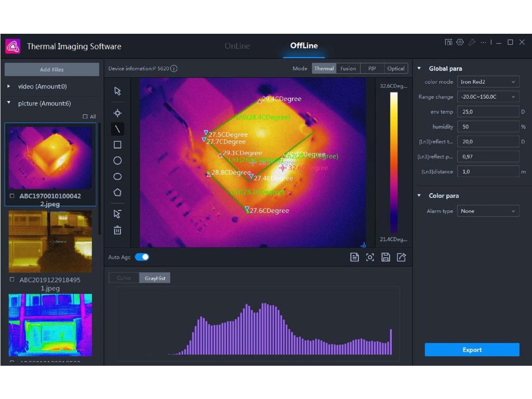Toggle the Auto Agc switch
This screenshot has width=532, height=399.
click(x=142, y=257)
